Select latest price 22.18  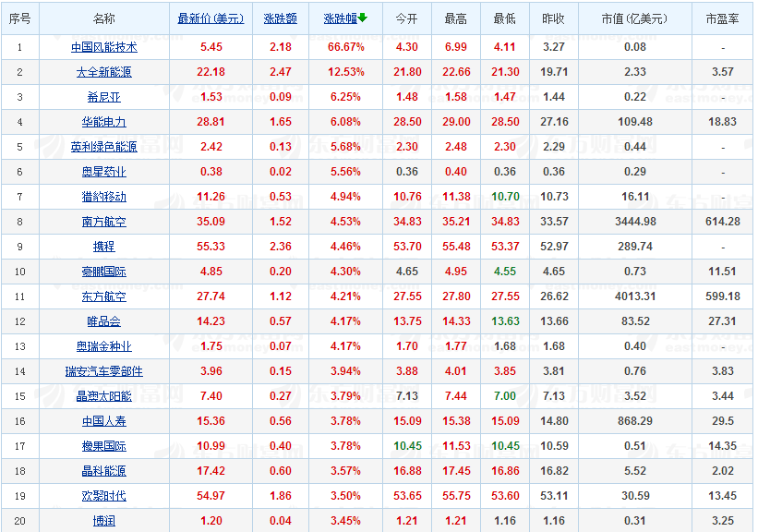point(211,72)
